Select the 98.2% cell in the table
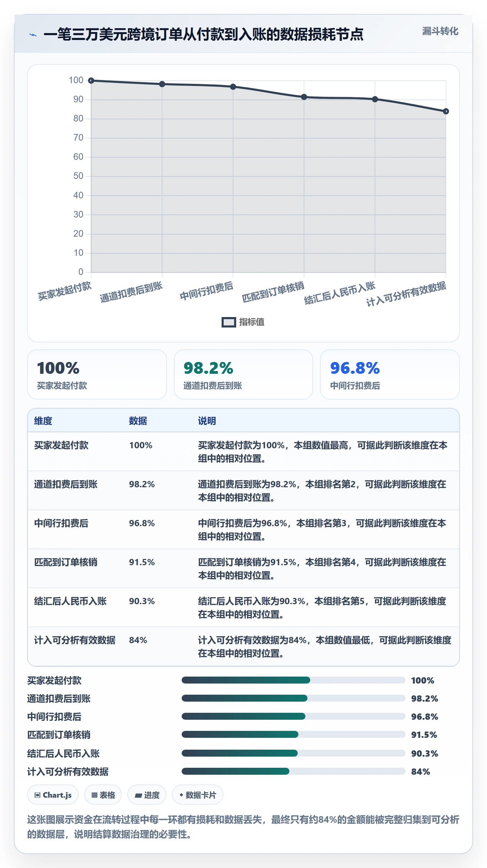The width and height of the screenshot is (487, 868). 142,484
